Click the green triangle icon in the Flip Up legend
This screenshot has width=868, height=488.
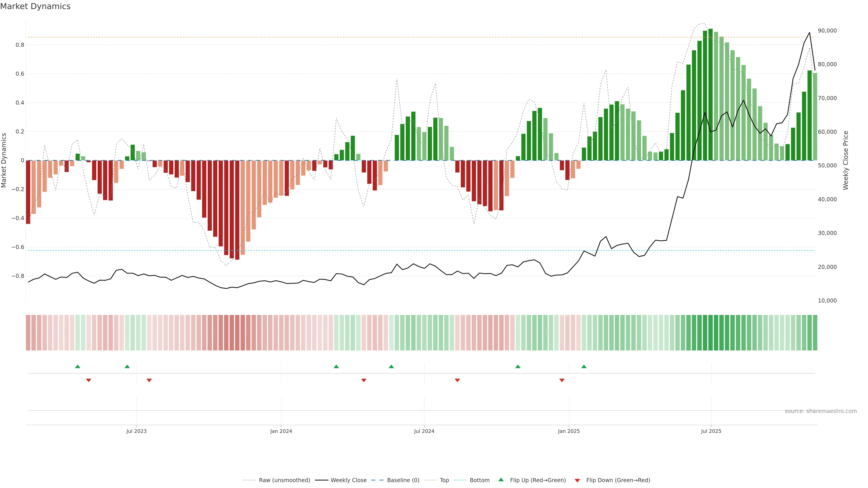[501, 480]
